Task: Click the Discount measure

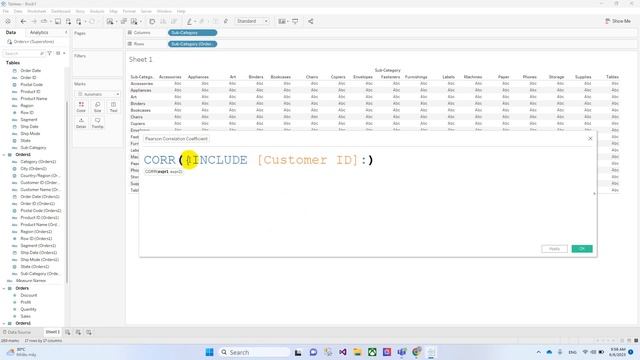Action: (29, 295)
